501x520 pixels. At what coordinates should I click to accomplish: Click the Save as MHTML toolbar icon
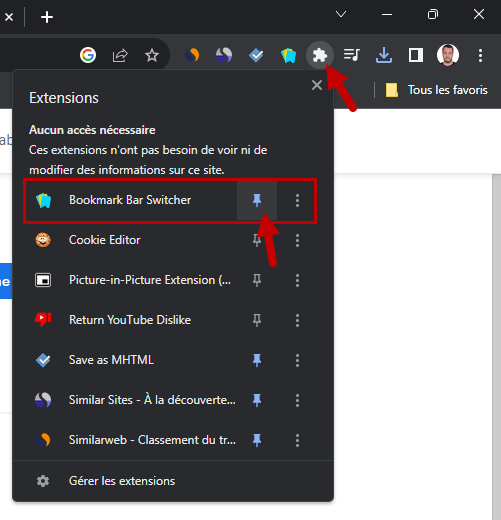click(256, 55)
